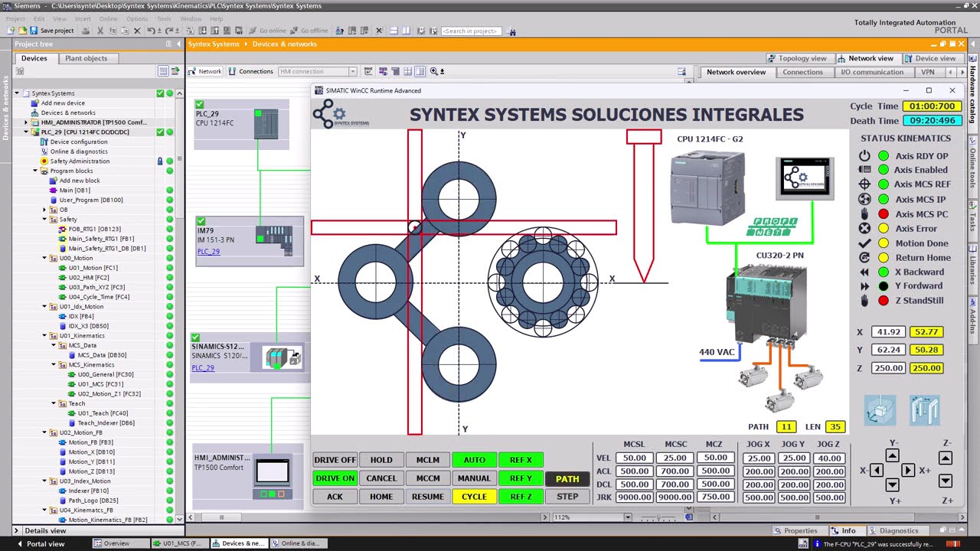
Task: Click the Y+ jog down arrow
Action: point(893,484)
